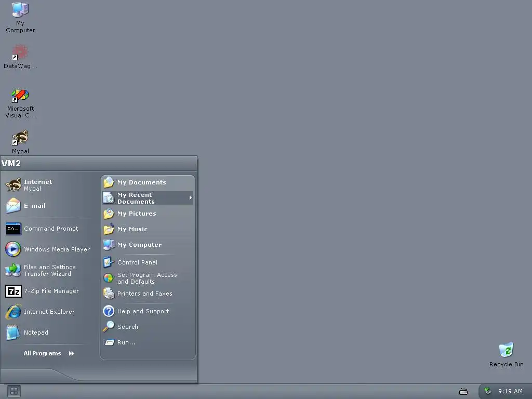The height and width of the screenshot is (399, 532).
Task: Launch Command Prompt
Action: (x=48, y=229)
